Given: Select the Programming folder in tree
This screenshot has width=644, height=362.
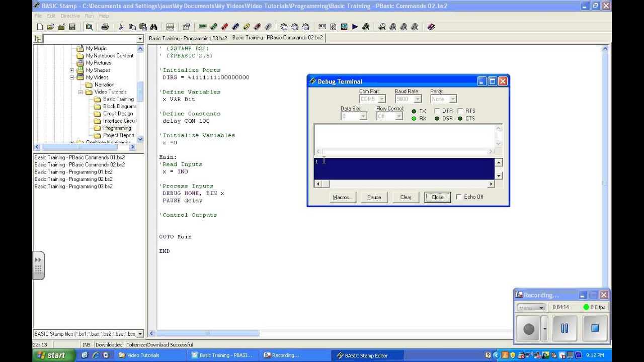Looking at the screenshot, I should [x=117, y=128].
